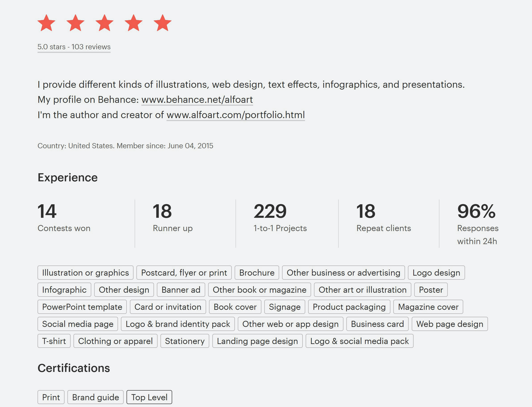Click the Print certification badge
The image size is (532, 407).
[x=51, y=397]
